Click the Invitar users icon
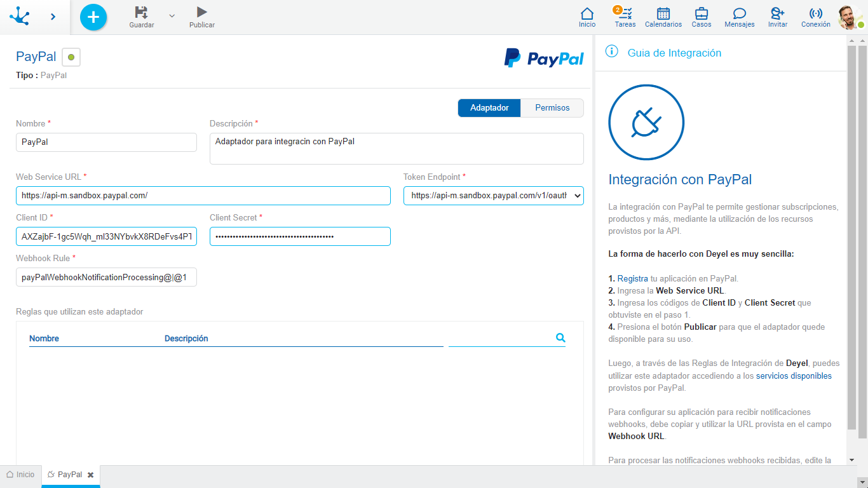This screenshot has height=488, width=868. click(778, 17)
